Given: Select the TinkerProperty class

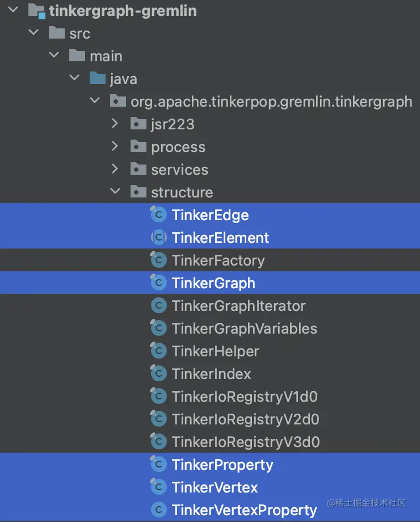Looking at the screenshot, I should coord(222,465).
